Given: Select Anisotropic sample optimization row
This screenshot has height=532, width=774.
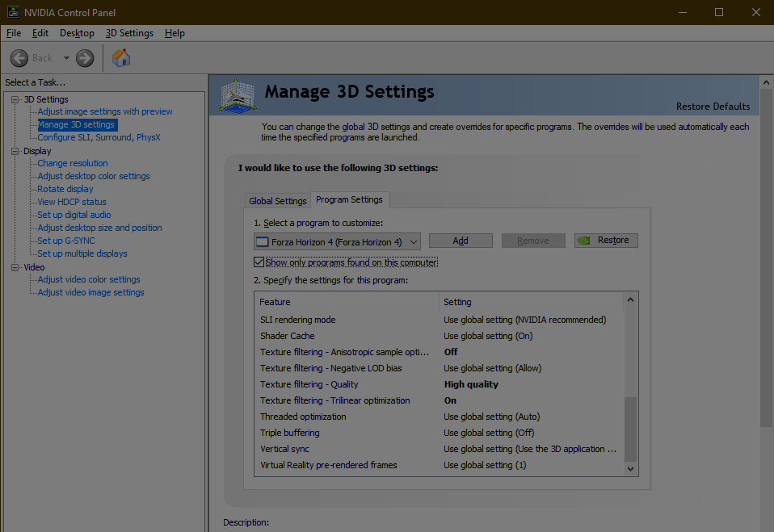Looking at the screenshot, I should [x=440, y=352].
